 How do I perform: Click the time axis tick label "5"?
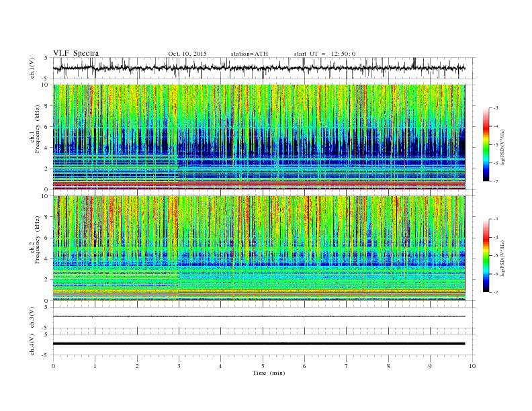click(263, 366)
